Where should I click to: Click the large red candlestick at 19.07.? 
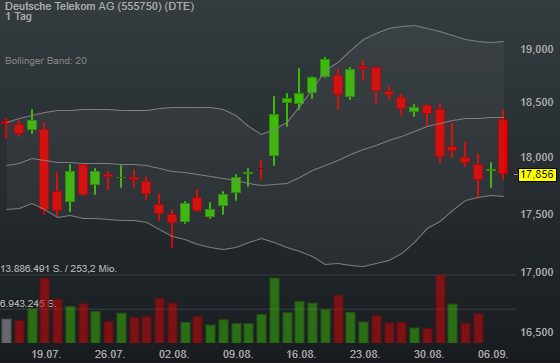tap(44, 169)
